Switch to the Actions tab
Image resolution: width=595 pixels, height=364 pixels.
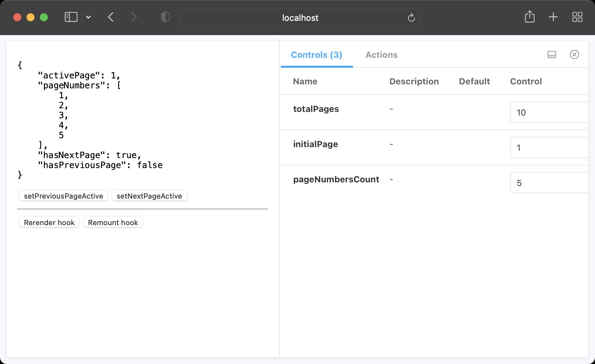point(381,54)
